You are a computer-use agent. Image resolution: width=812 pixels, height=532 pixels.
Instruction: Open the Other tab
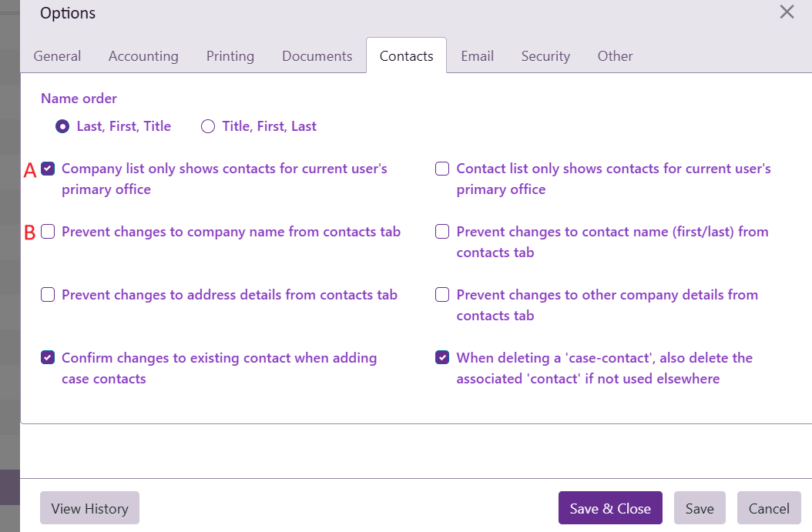click(615, 56)
